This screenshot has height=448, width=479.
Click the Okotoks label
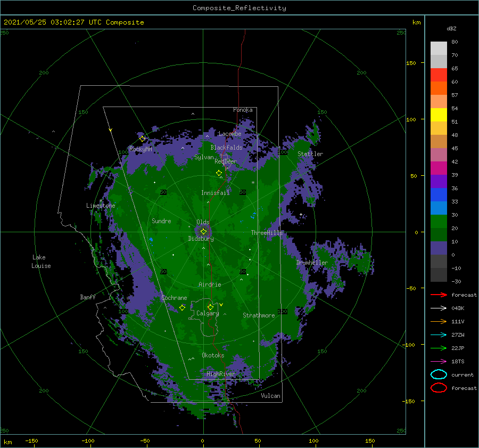click(x=213, y=355)
